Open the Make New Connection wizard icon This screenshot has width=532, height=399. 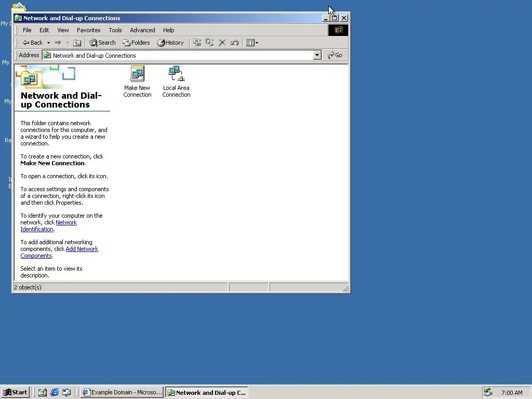137,82
